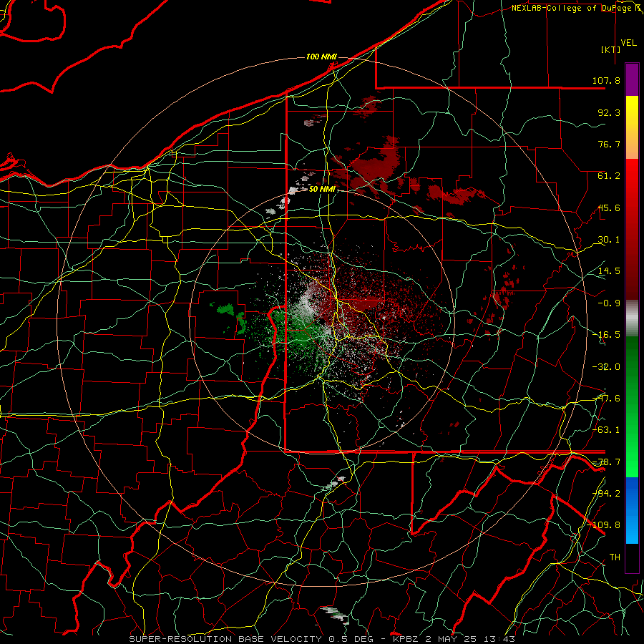Click the 100 NMI range ring label
This screenshot has height=644, width=644.
[x=321, y=57]
